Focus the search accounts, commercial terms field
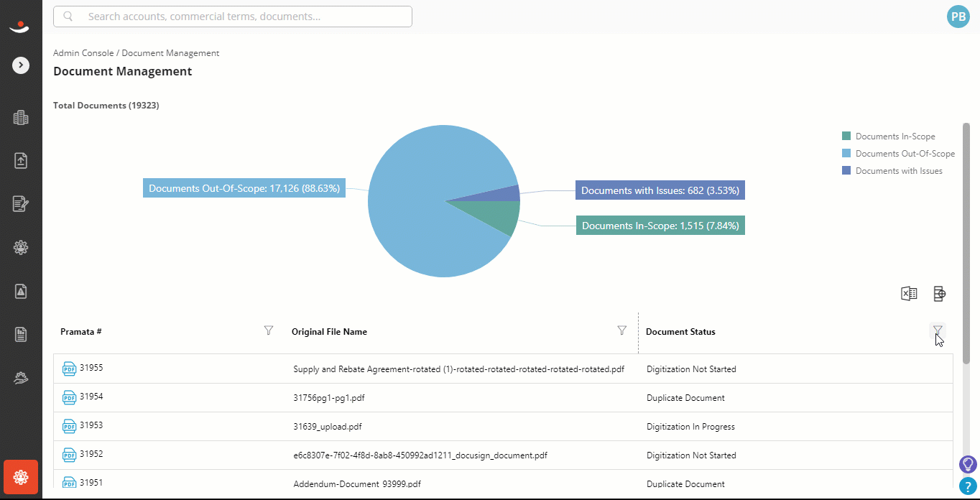Image resolution: width=980 pixels, height=500 pixels. [x=233, y=17]
